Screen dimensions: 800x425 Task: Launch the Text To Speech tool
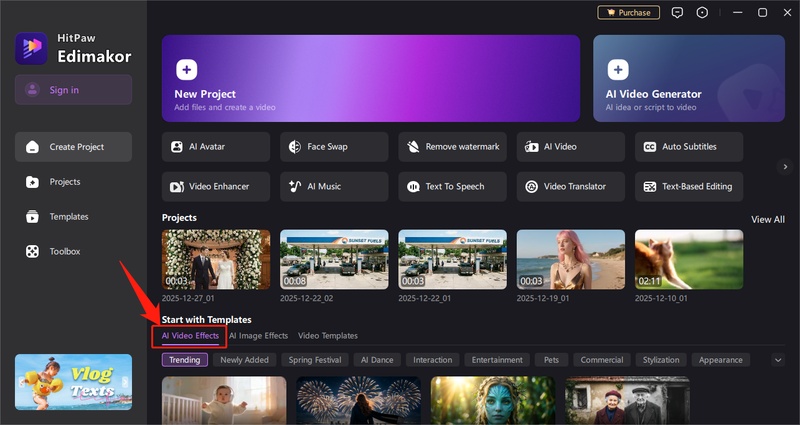[452, 186]
